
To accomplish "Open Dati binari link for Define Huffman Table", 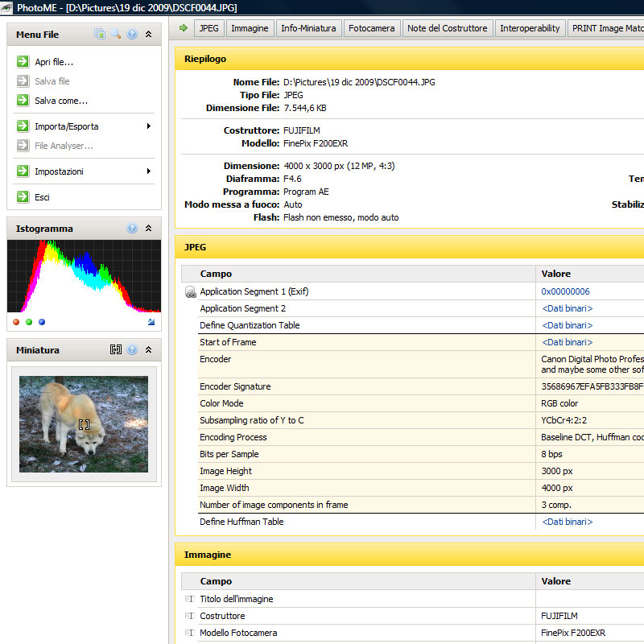I will click(568, 522).
